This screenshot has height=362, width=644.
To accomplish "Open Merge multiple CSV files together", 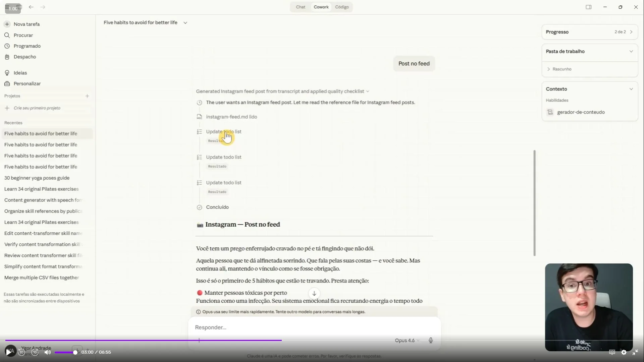I will coord(42,278).
